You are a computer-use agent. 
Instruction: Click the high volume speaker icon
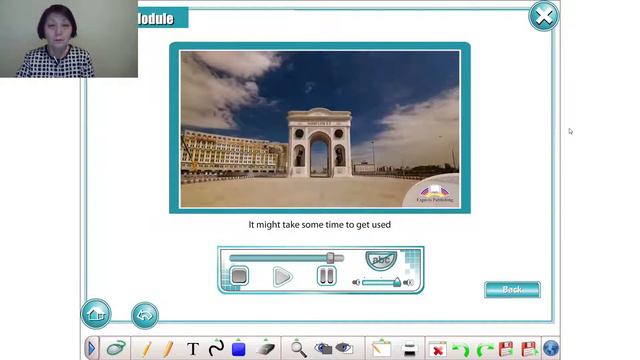pos(408,282)
